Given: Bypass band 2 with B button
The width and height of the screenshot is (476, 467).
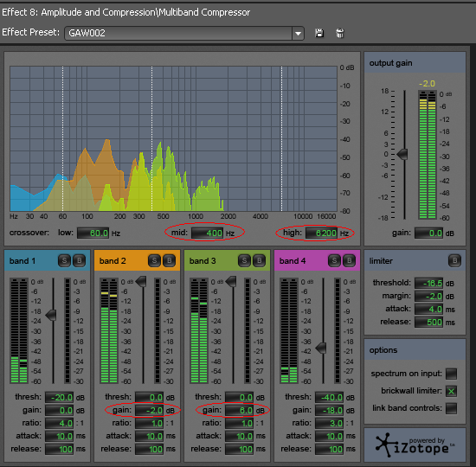Looking at the screenshot, I should (169, 260).
